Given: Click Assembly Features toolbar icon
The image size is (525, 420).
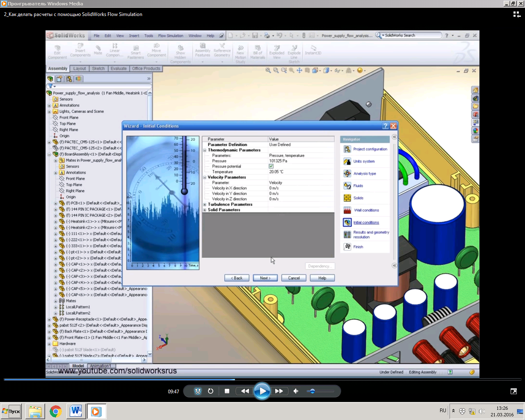Looking at the screenshot, I should [x=203, y=50].
